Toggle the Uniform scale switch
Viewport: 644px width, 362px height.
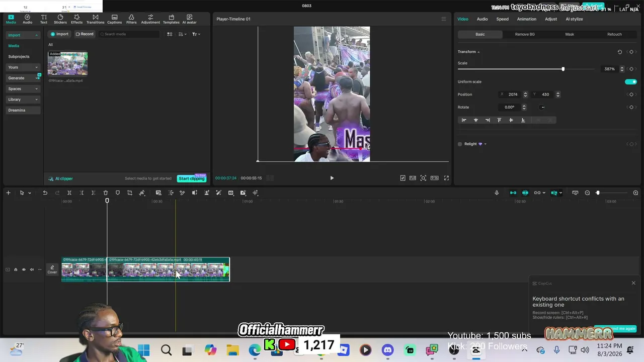coord(630,81)
